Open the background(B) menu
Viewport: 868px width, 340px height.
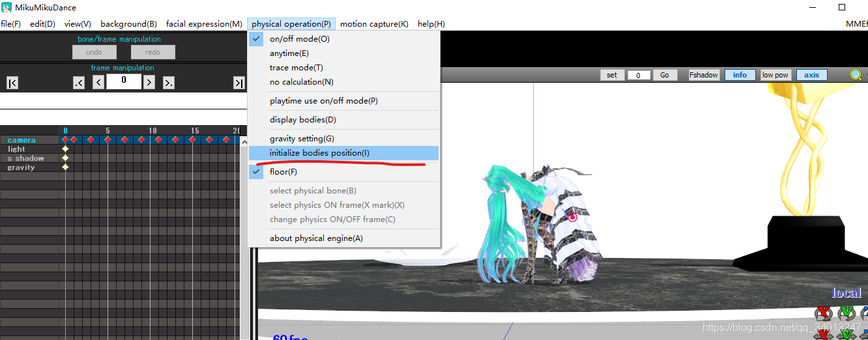tap(128, 24)
